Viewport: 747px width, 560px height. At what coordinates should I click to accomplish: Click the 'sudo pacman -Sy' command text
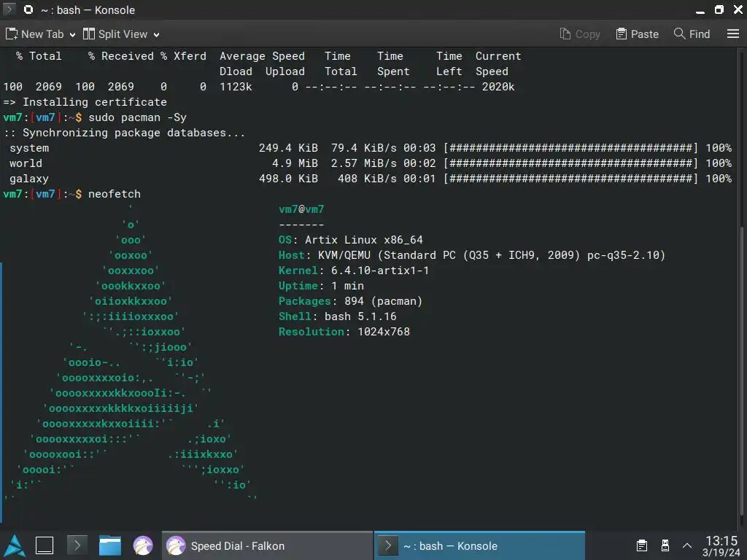point(137,117)
